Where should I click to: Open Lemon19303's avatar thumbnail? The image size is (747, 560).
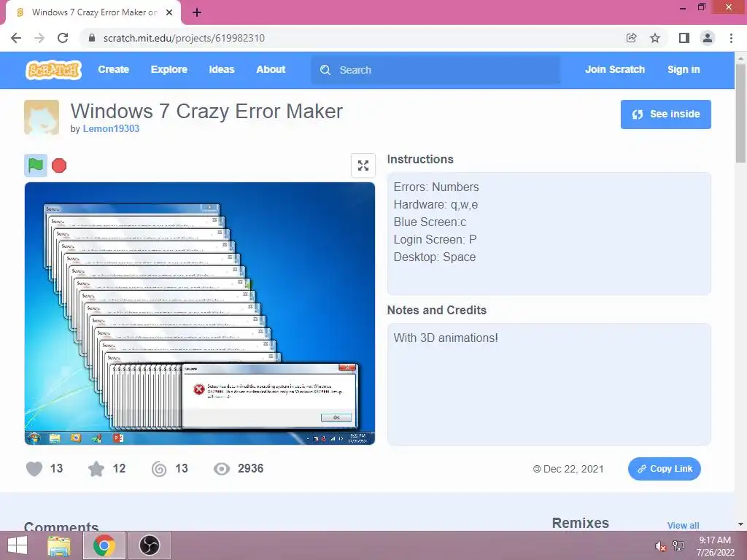click(x=42, y=117)
